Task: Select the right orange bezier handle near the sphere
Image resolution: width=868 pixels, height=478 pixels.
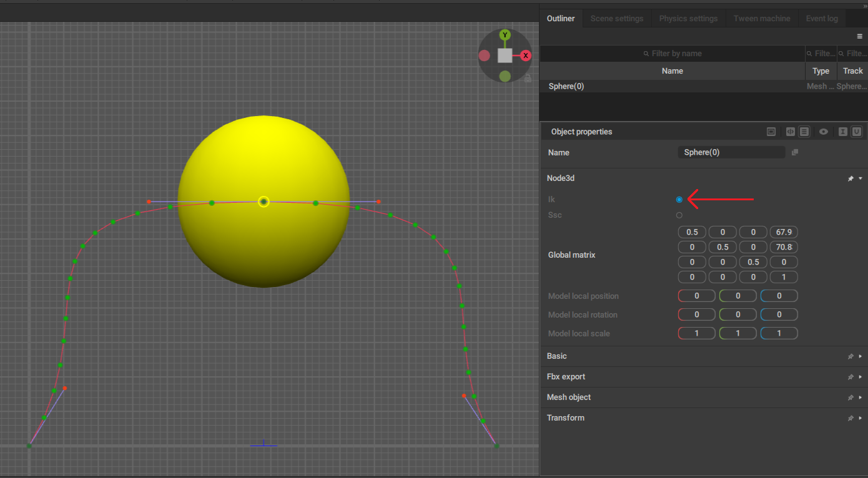Action: 378,202
